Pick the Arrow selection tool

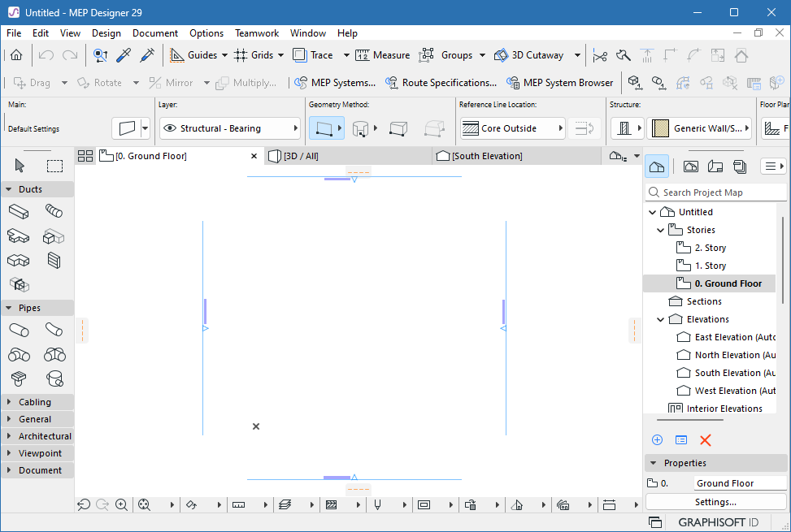pos(20,165)
